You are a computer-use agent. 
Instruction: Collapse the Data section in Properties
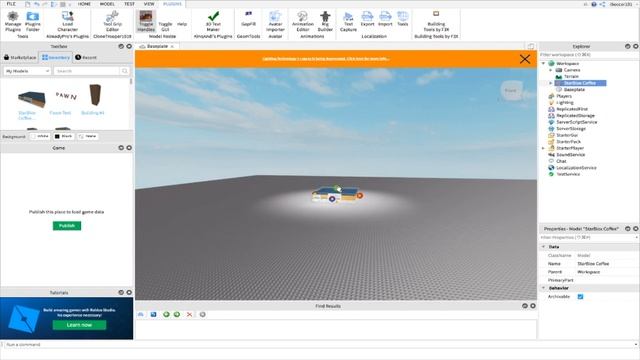543,247
